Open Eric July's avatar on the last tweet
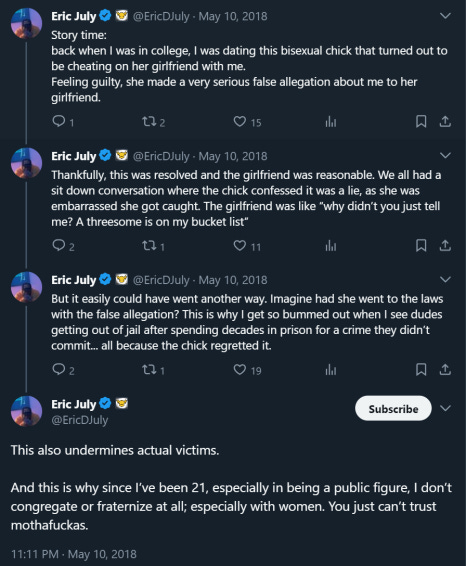Screen dimensions: 466x566 (x=26, y=411)
